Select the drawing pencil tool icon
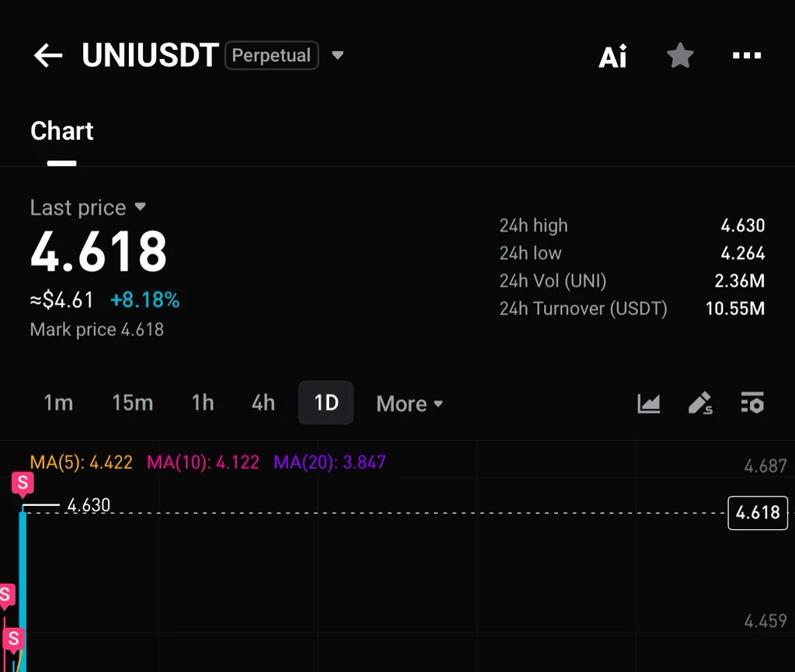 point(700,404)
